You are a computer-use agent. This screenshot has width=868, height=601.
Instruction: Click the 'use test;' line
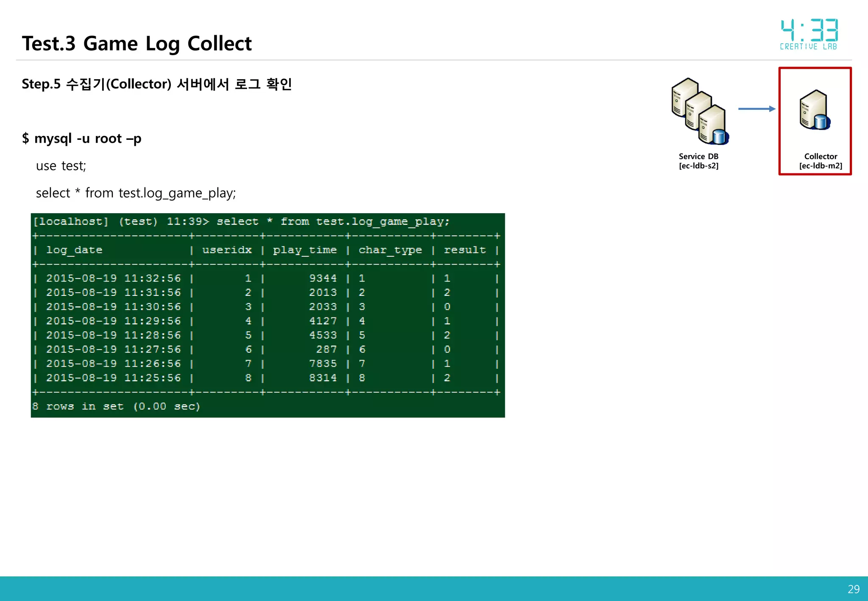point(61,166)
